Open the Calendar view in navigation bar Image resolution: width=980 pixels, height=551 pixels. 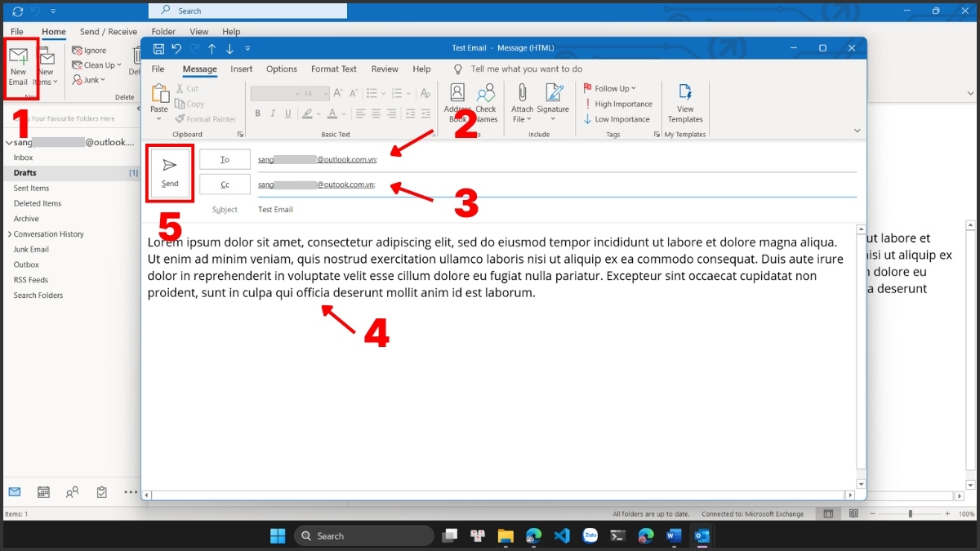click(43, 492)
